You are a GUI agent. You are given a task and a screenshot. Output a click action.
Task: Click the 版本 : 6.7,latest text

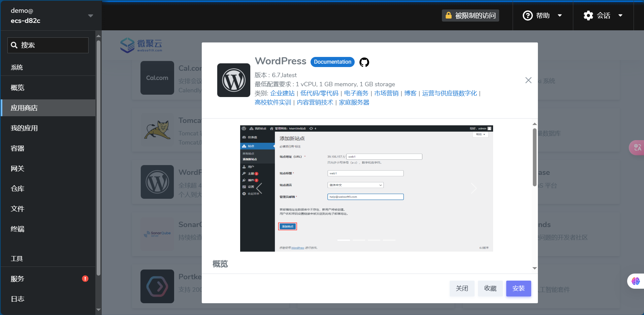click(276, 75)
